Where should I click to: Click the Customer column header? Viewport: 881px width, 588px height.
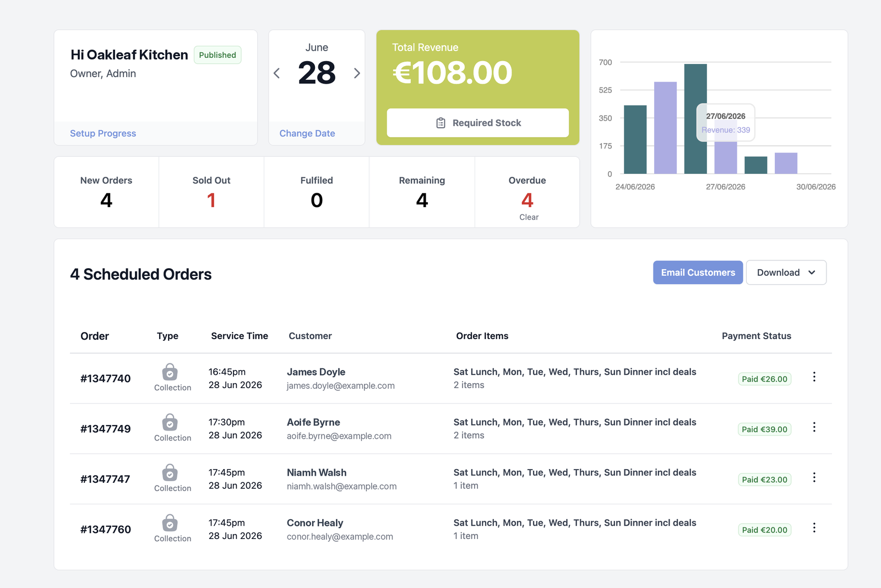310,336
